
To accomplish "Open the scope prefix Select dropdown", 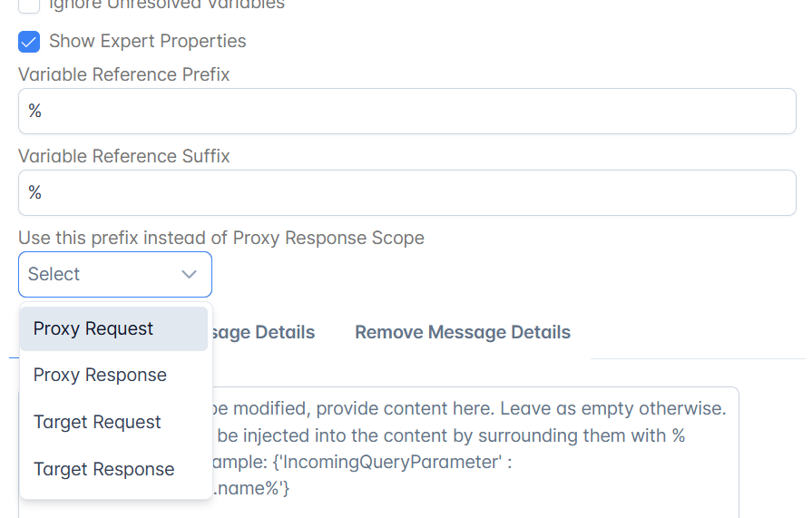I will tap(115, 274).
